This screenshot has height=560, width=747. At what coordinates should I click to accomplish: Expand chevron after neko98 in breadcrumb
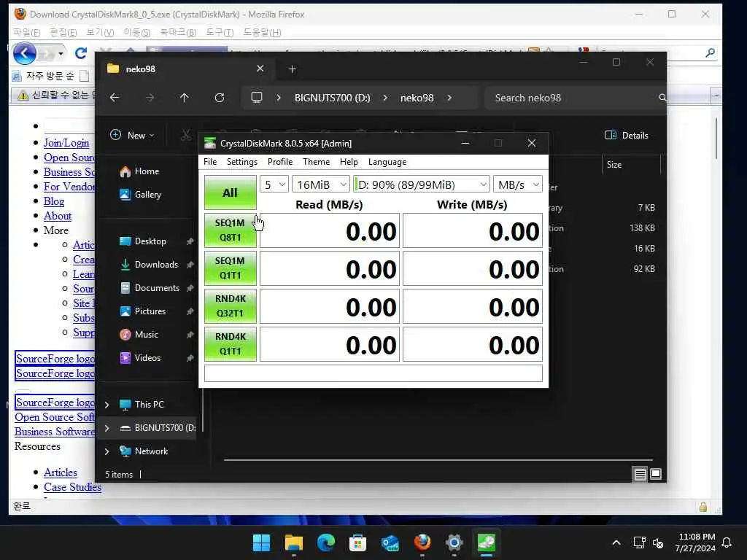pyautogui.click(x=449, y=98)
